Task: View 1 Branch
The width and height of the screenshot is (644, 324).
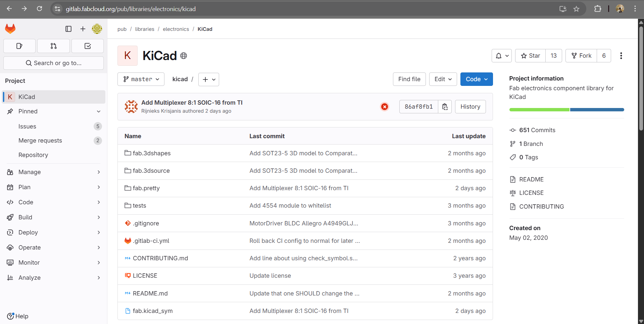Action: [x=526, y=144]
